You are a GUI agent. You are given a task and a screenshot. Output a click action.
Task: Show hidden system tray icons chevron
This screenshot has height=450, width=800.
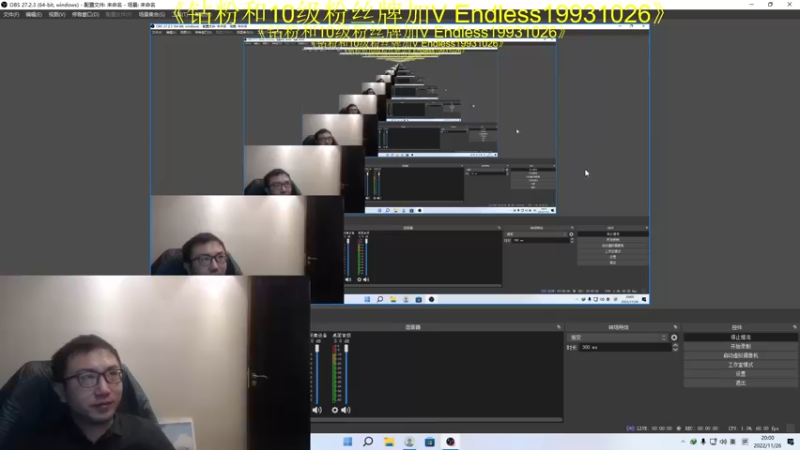click(683, 441)
